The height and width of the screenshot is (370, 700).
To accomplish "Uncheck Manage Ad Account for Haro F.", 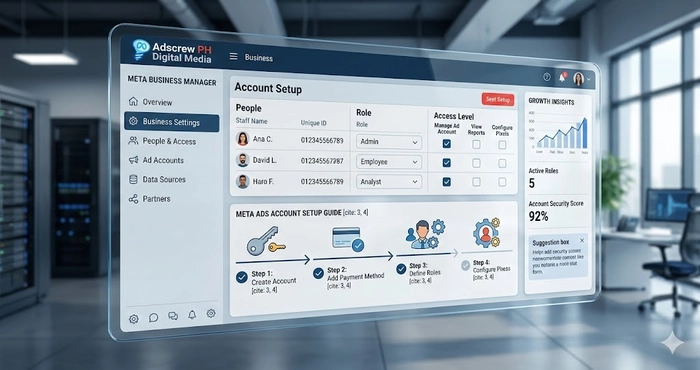I will (x=446, y=182).
